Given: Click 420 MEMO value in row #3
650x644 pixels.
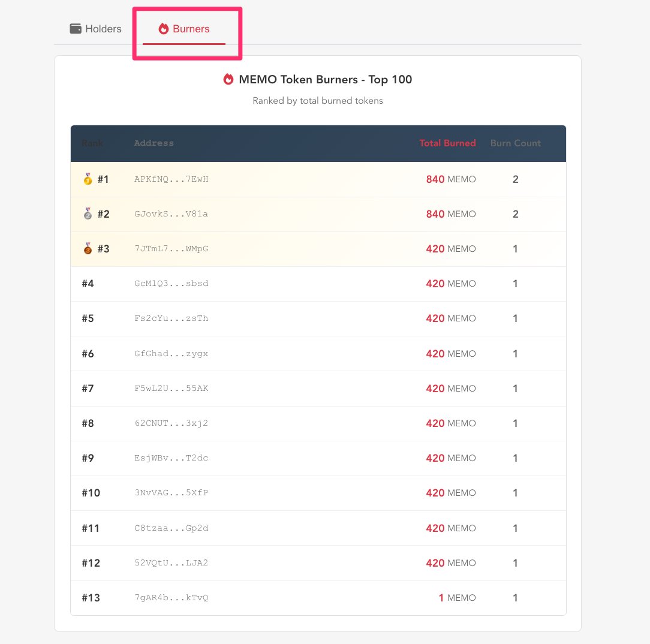Looking at the screenshot, I should tap(451, 249).
